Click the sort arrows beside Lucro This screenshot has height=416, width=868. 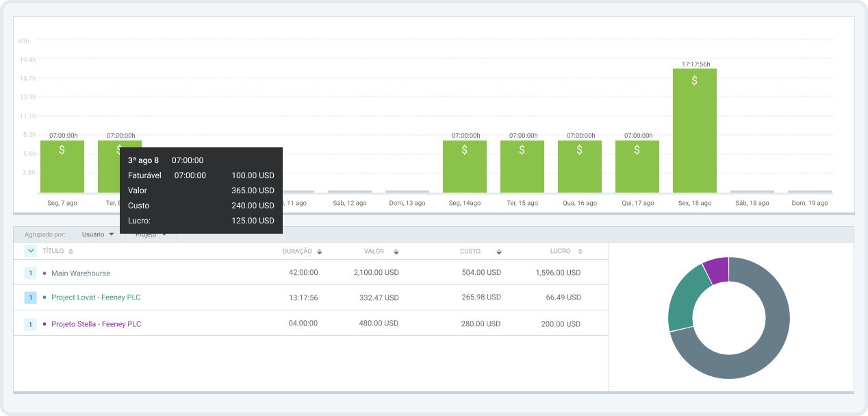tap(580, 252)
